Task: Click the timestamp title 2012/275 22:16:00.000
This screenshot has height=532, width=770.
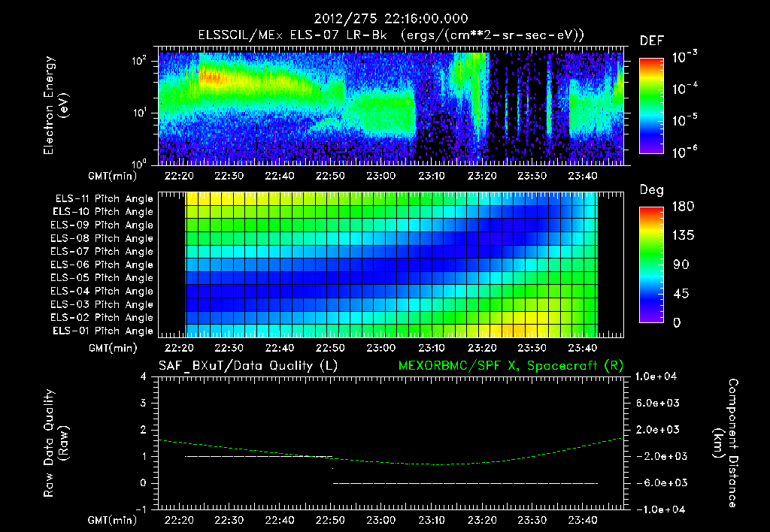Action: tap(391, 19)
